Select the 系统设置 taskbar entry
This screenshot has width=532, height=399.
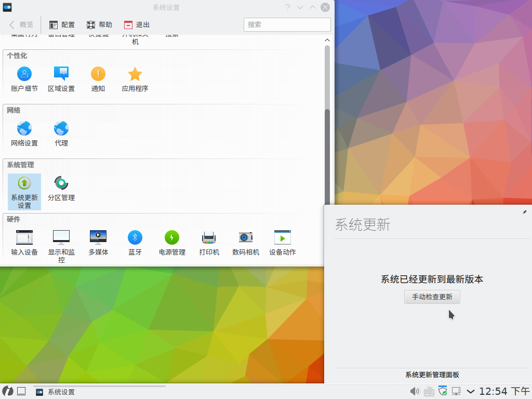click(x=99, y=392)
